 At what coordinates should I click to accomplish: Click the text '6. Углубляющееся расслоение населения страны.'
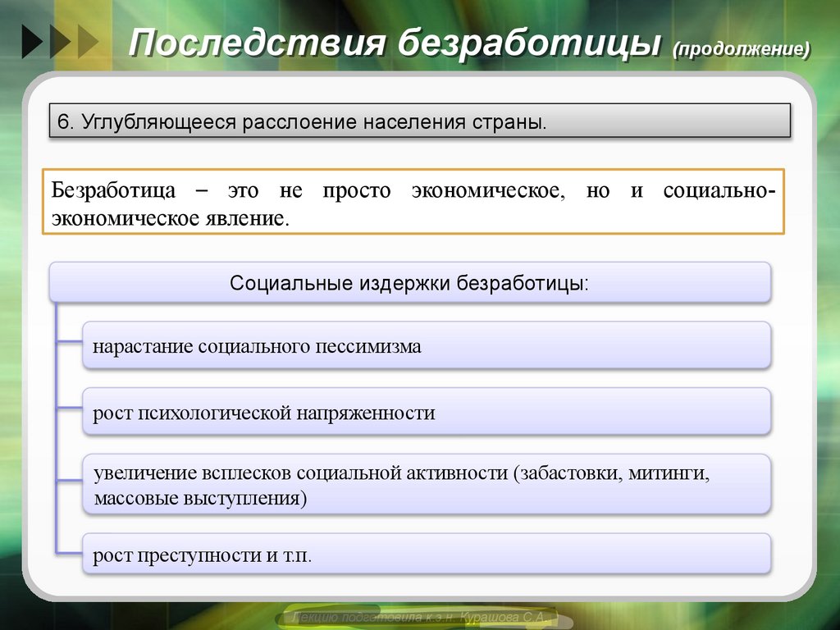tap(305, 120)
